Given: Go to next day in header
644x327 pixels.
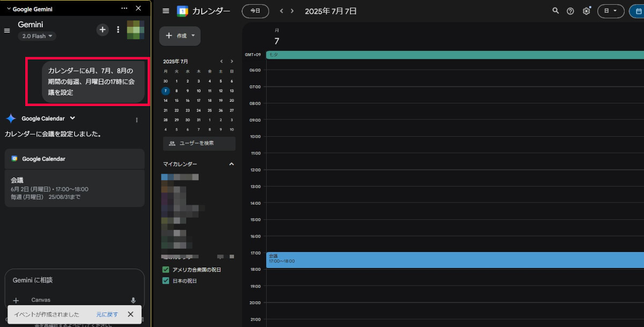Looking at the screenshot, I should pos(292,11).
